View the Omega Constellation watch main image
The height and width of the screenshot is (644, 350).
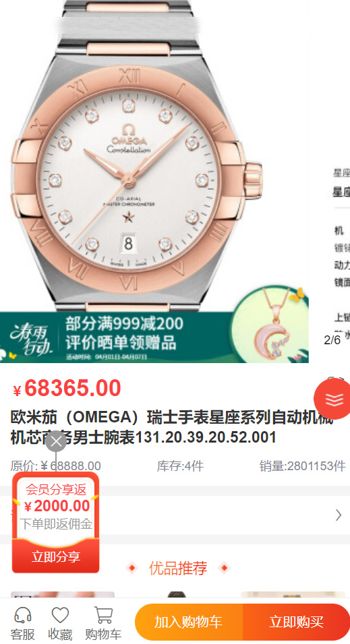pos(136,156)
